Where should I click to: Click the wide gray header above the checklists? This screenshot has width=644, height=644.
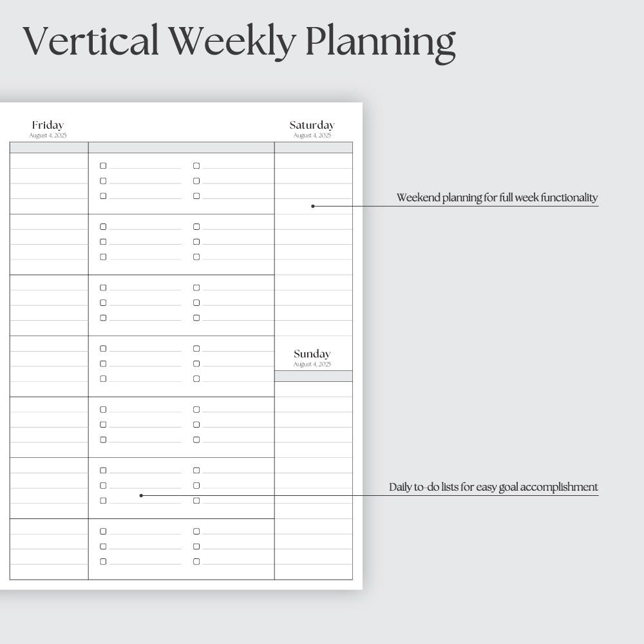click(x=182, y=147)
